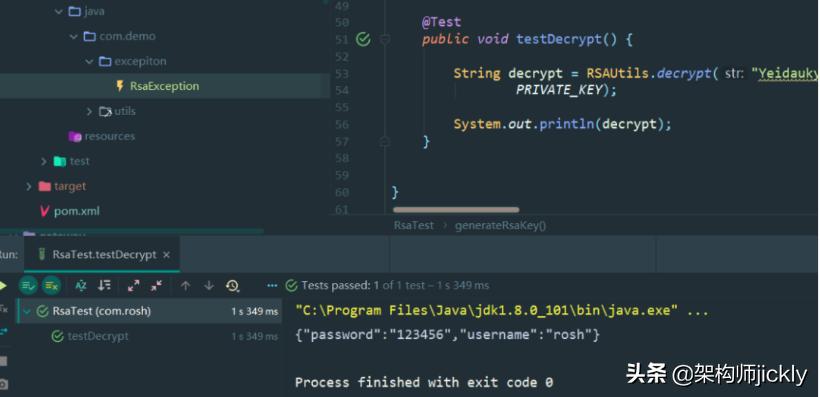Click RsaTest in the editor breadcrumb

(x=414, y=225)
